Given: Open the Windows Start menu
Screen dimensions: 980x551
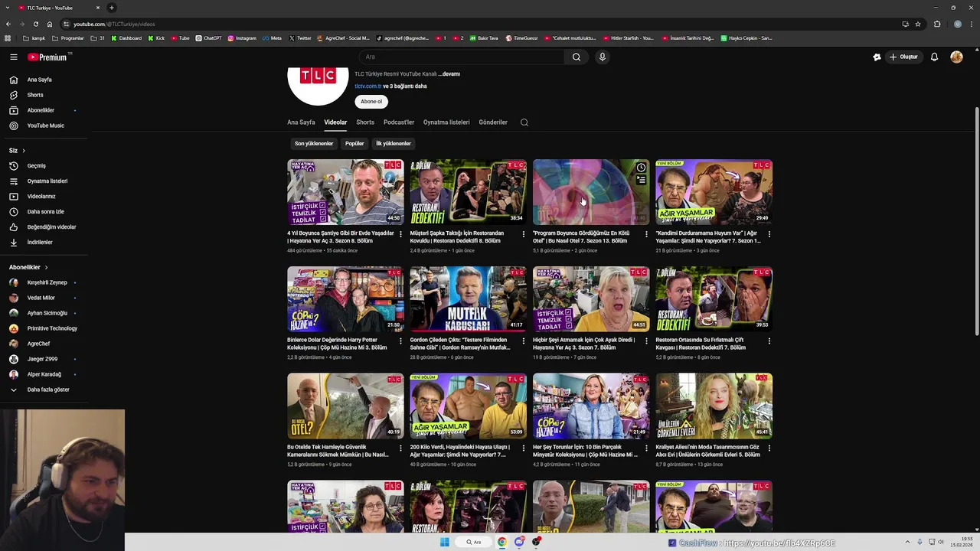Looking at the screenshot, I should click(444, 542).
